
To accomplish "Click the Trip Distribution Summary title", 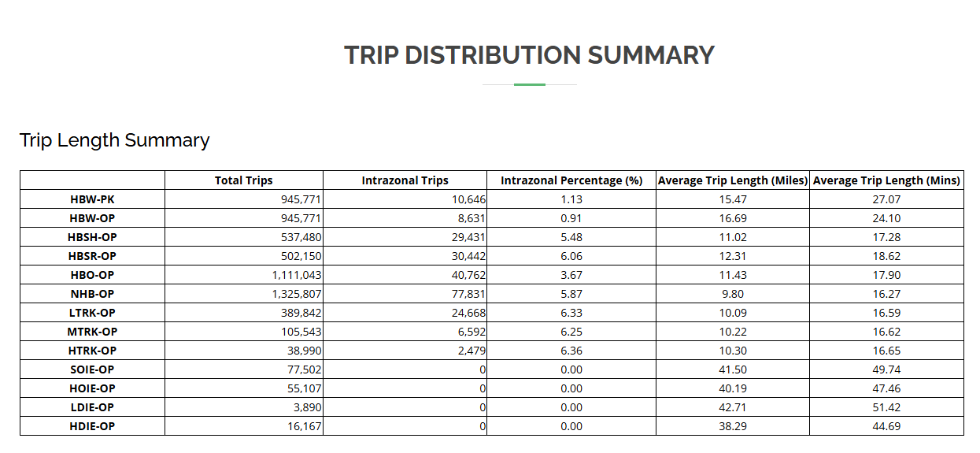I will (x=529, y=55).
